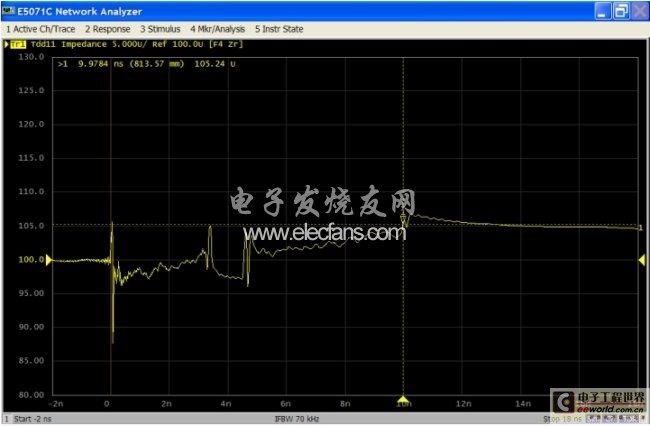The height and width of the screenshot is (426, 650).
Task: Select the Tr1 trace indicator
Action: [17, 45]
